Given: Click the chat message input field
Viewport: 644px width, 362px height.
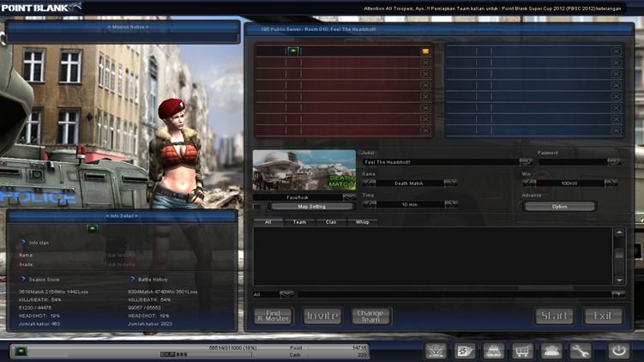Looking at the screenshot, I should pyautogui.click(x=454, y=294).
